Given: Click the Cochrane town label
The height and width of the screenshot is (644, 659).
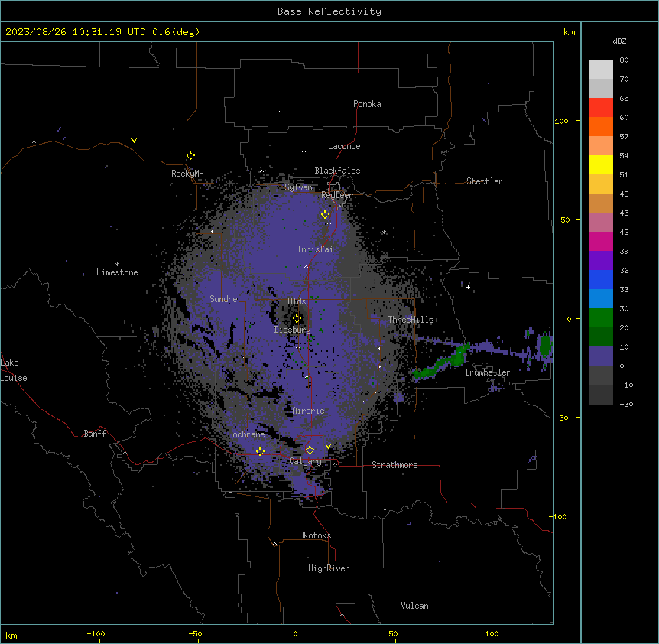Looking at the screenshot, I should (246, 434).
